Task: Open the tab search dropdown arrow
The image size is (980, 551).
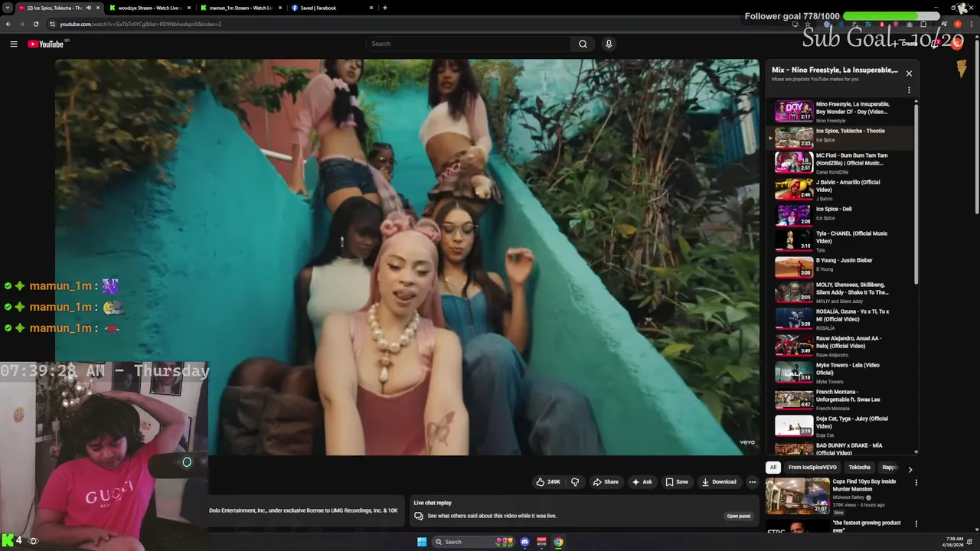Action: (x=9, y=8)
